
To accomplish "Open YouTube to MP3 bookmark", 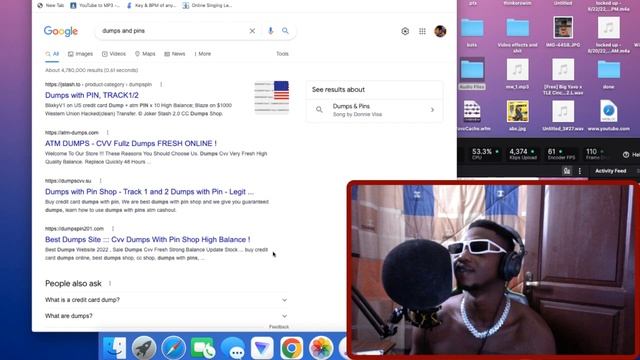I will click(95, 5).
